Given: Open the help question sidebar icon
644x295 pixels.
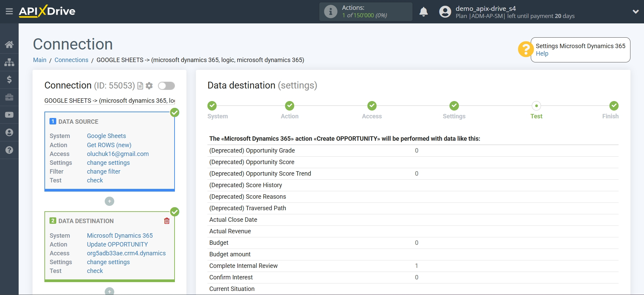Looking at the screenshot, I should point(9,150).
